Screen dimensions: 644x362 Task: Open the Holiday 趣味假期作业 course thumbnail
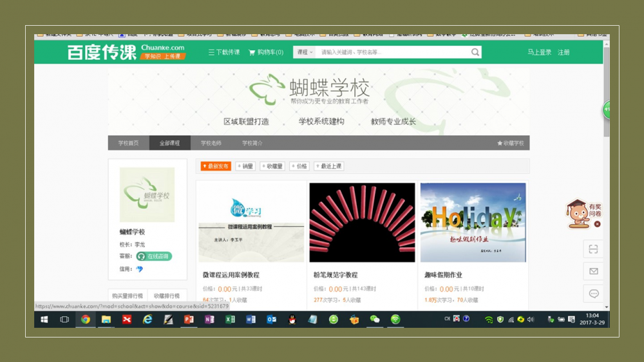tap(473, 222)
